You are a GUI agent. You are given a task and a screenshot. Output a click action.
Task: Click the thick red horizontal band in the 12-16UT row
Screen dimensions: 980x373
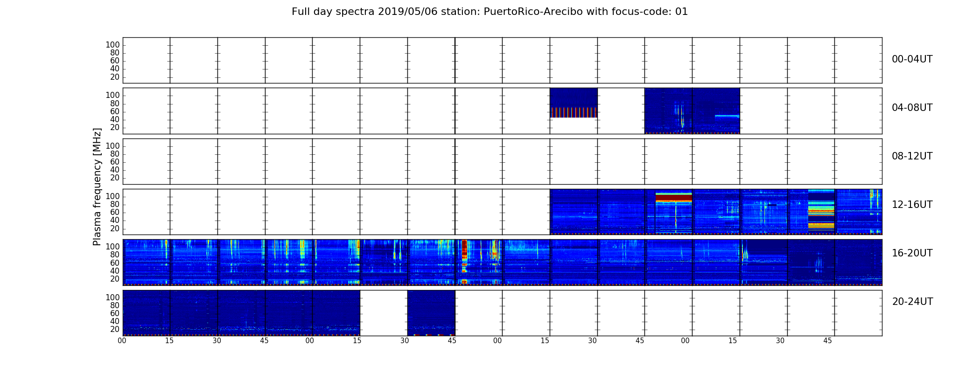[x=673, y=197]
